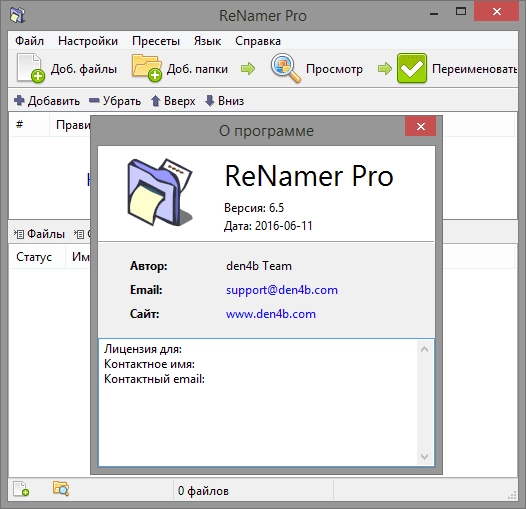Click inside the license information text box

coord(258,402)
